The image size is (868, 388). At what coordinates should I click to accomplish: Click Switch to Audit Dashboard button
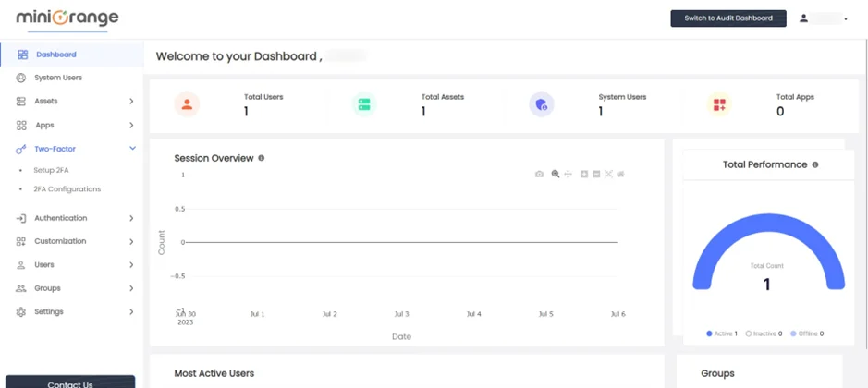[x=728, y=18]
